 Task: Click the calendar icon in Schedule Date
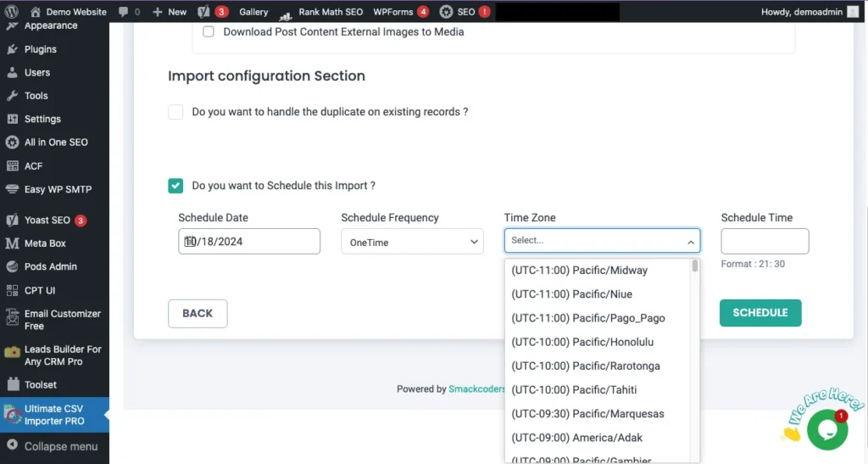[191, 242]
